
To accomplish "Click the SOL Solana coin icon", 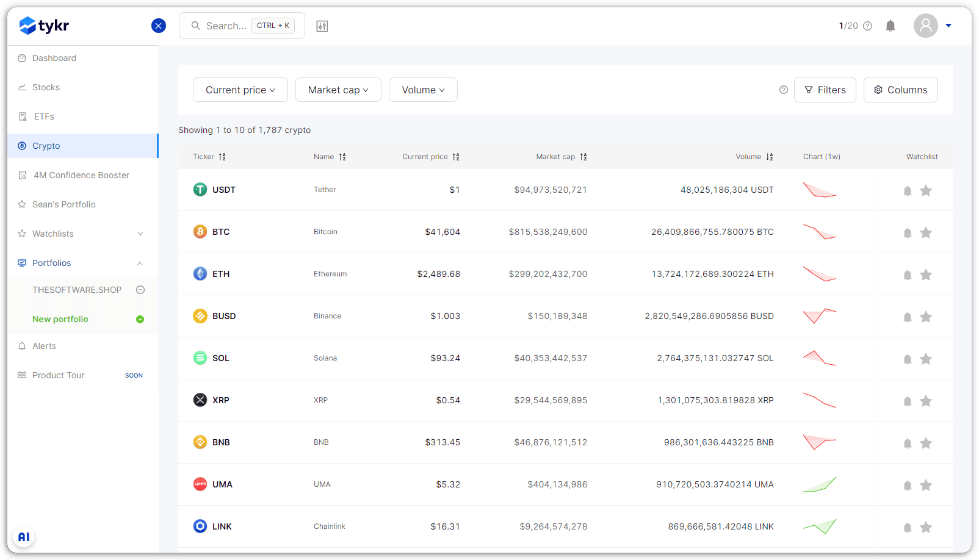I will click(x=200, y=358).
